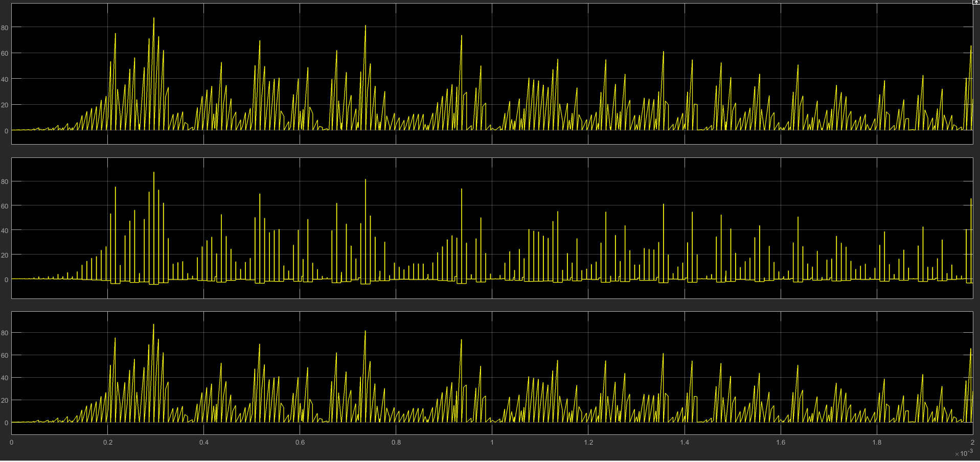Click the x-axis tick label 1.4

685,442
